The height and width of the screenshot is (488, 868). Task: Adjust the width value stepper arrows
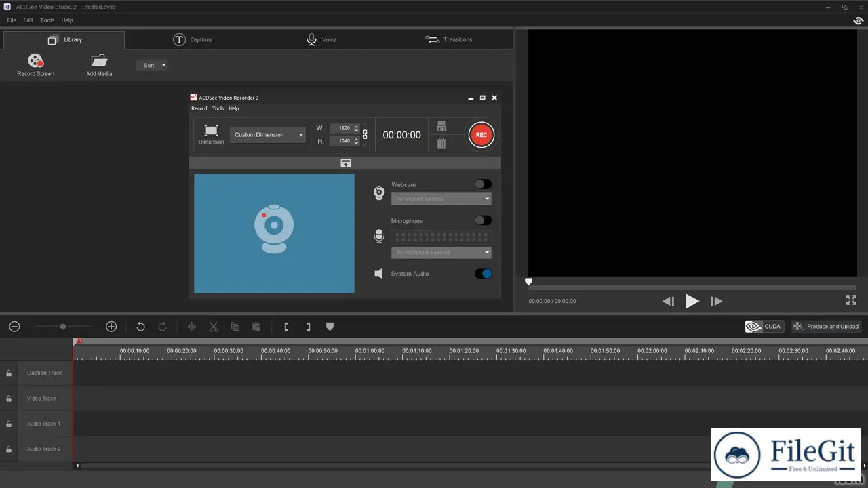pyautogui.click(x=357, y=128)
